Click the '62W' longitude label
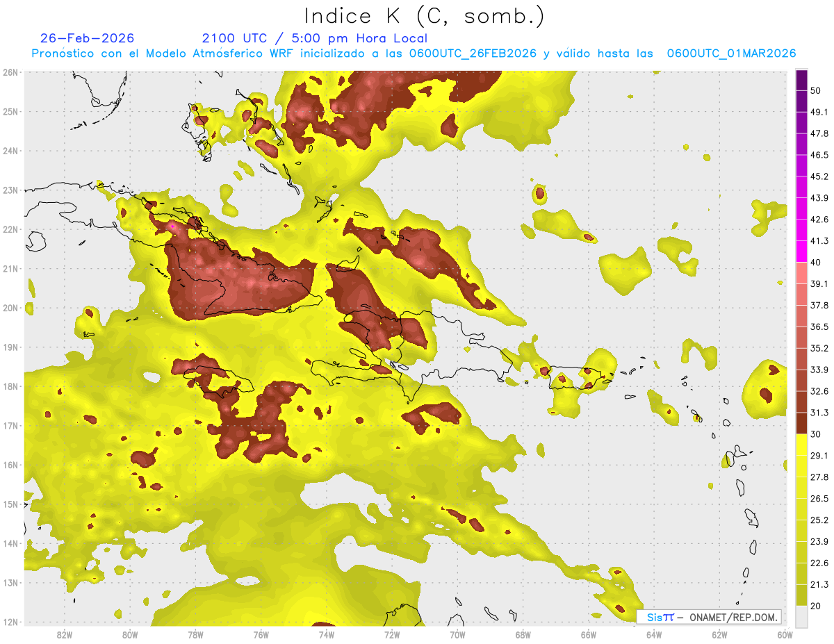The width and height of the screenshot is (834, 644). 719,635
